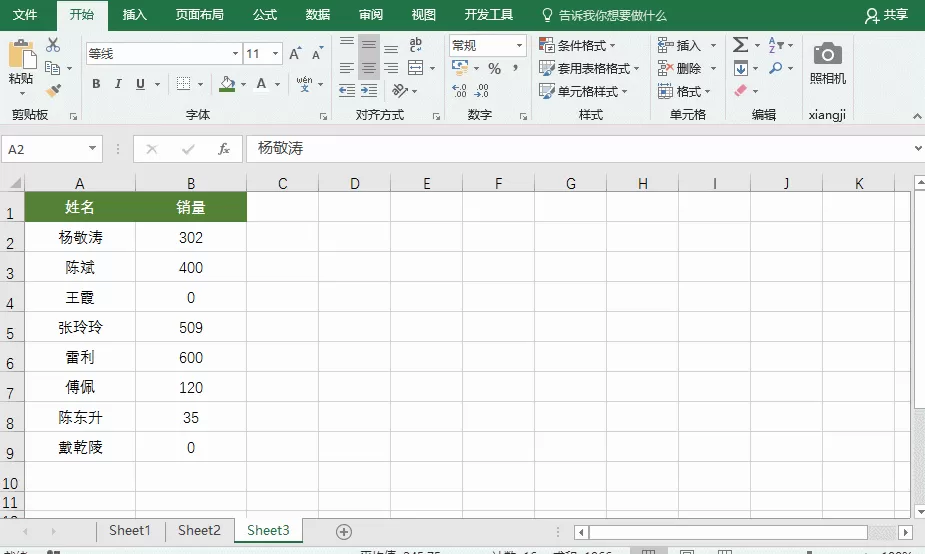Expand the 格式 cells dropdown
This screenshot has width=925, height=554.
tap(707, 91)
